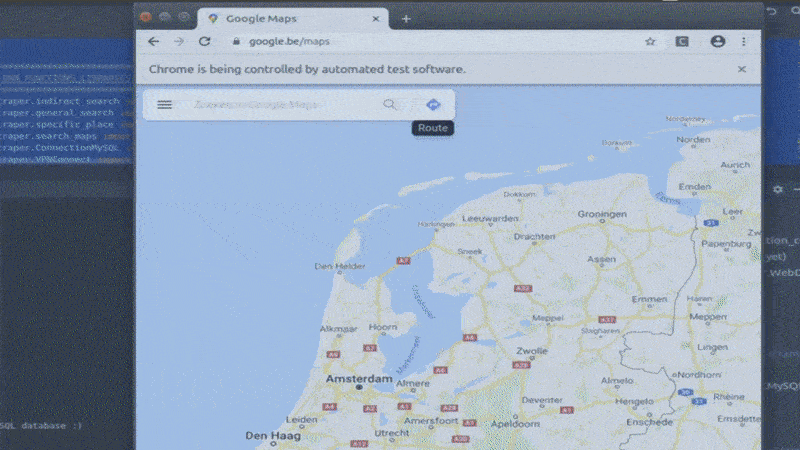800x450 pixels.
Task: Click the Enschede label on the map
Action: (649, 422)
